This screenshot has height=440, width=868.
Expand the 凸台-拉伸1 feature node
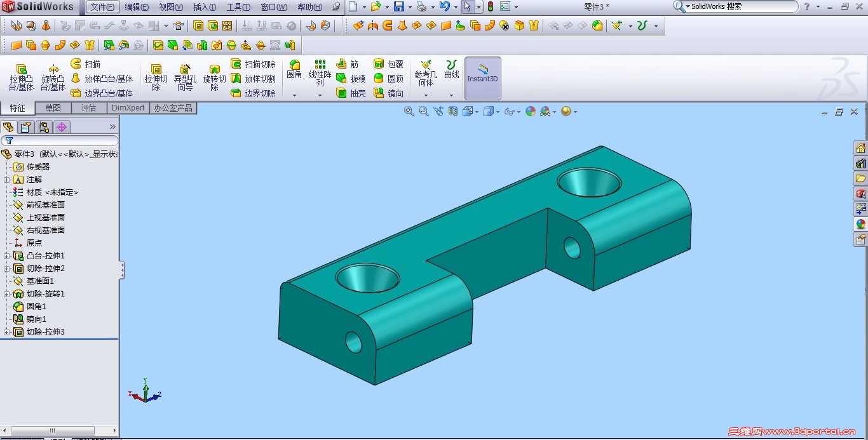click(x=7, y=256)
